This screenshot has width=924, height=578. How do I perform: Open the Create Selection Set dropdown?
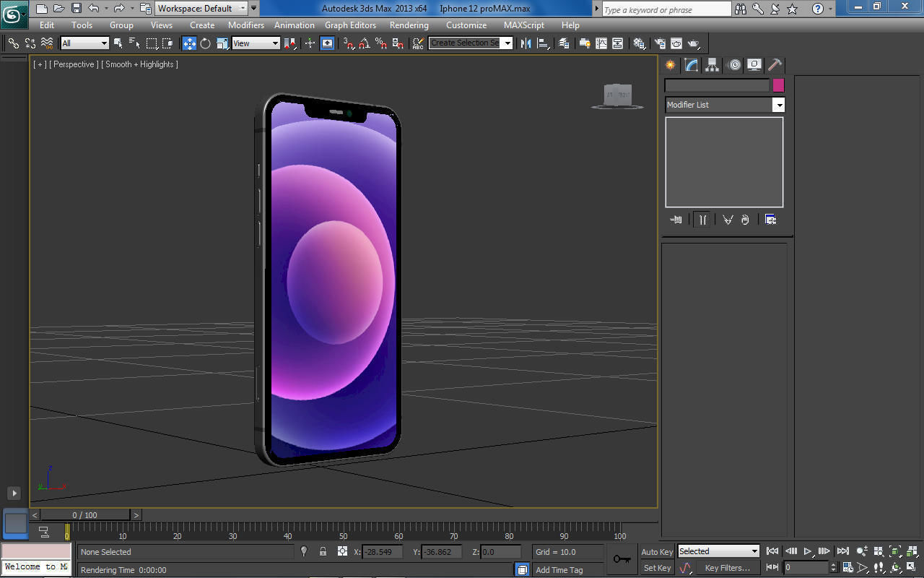471,43
